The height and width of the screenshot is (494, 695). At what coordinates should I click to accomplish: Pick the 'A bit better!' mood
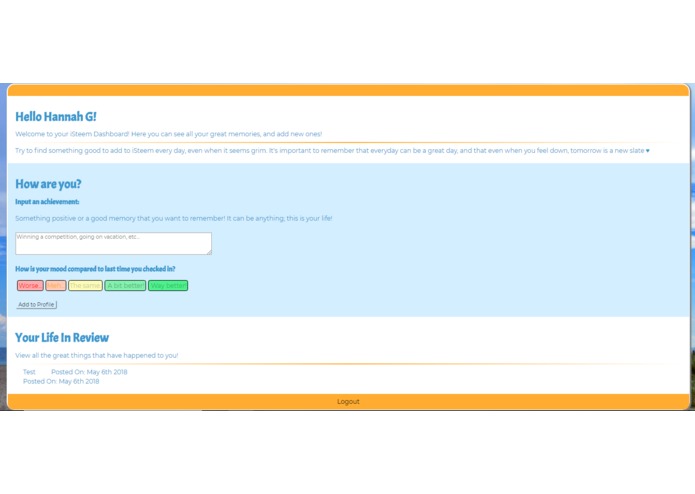(x=125, y=286)
